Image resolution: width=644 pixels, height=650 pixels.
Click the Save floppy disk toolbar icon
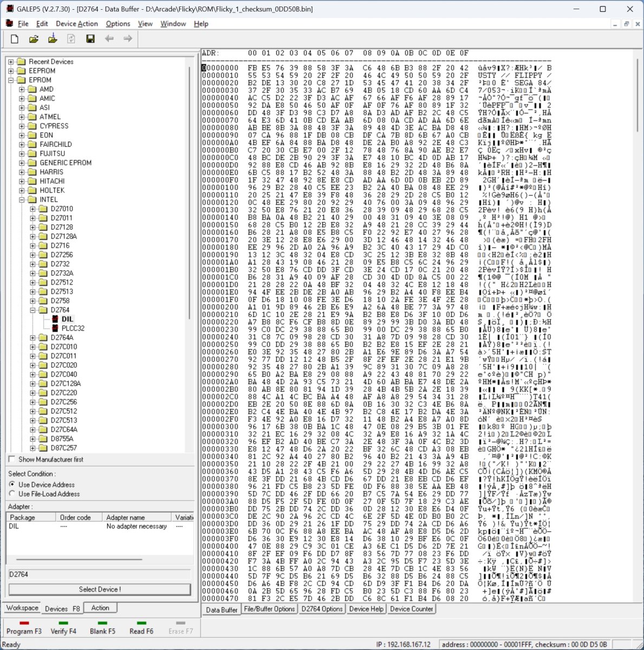(90, 38)
